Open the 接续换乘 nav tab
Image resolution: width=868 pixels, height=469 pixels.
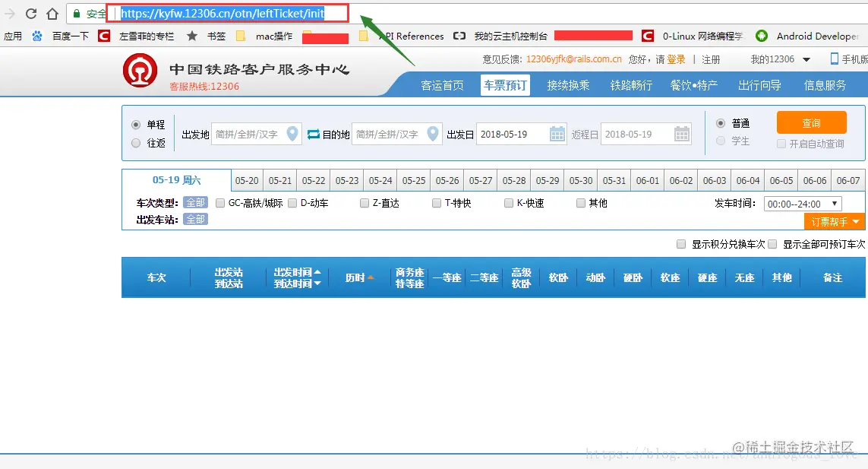pyautogui.click(x=568, y=85)
